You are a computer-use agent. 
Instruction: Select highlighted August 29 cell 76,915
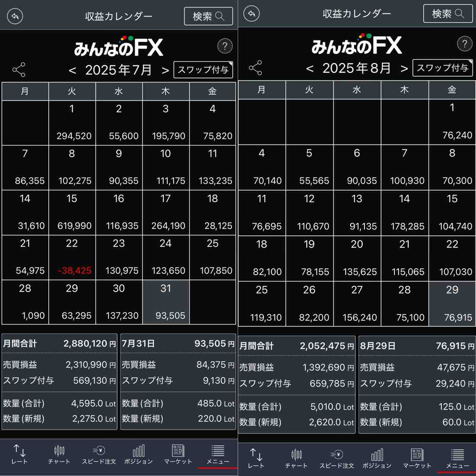tap(452, 304)
